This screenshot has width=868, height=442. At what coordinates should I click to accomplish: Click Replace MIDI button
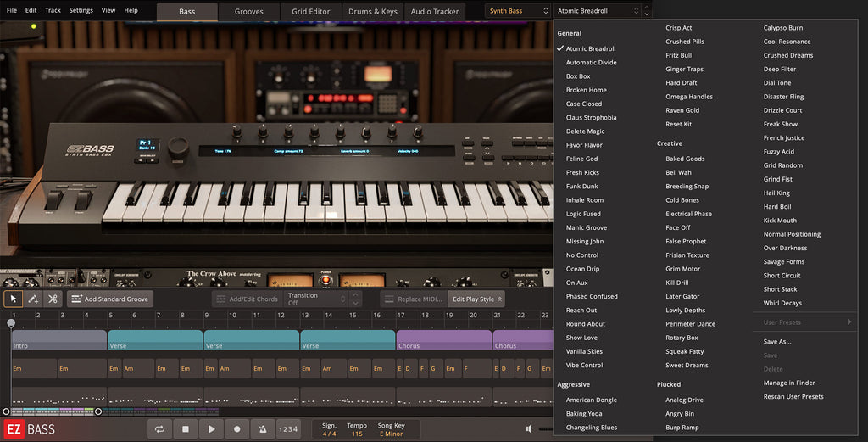414,299
